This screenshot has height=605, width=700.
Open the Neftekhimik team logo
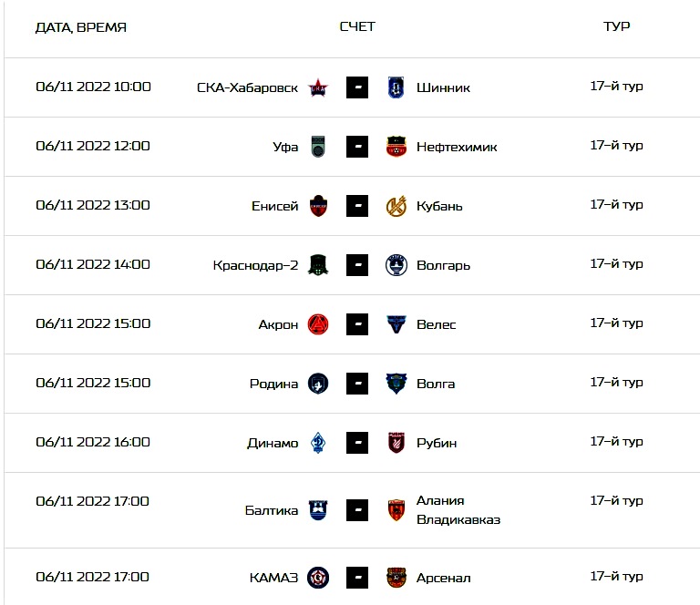click(396, 147)
